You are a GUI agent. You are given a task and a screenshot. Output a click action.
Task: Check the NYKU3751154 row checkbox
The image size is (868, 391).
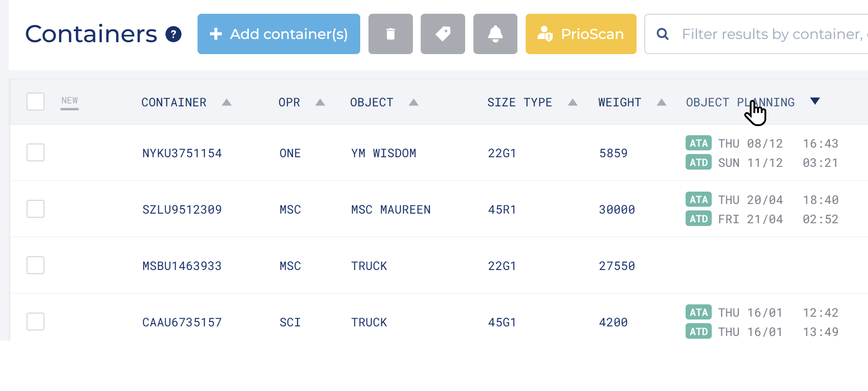[35, 153]
